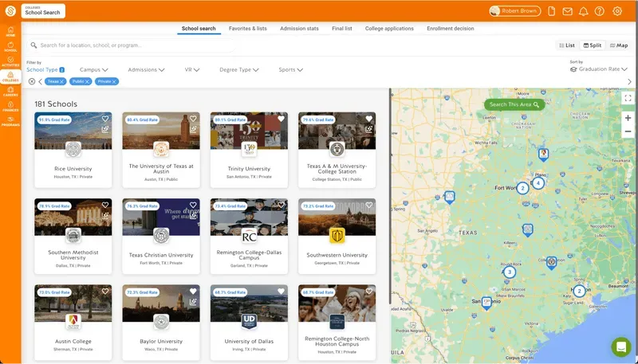Viewport: 638px width, 364px height.
Task: Switch to Admission stats tab
Action: 299,29
